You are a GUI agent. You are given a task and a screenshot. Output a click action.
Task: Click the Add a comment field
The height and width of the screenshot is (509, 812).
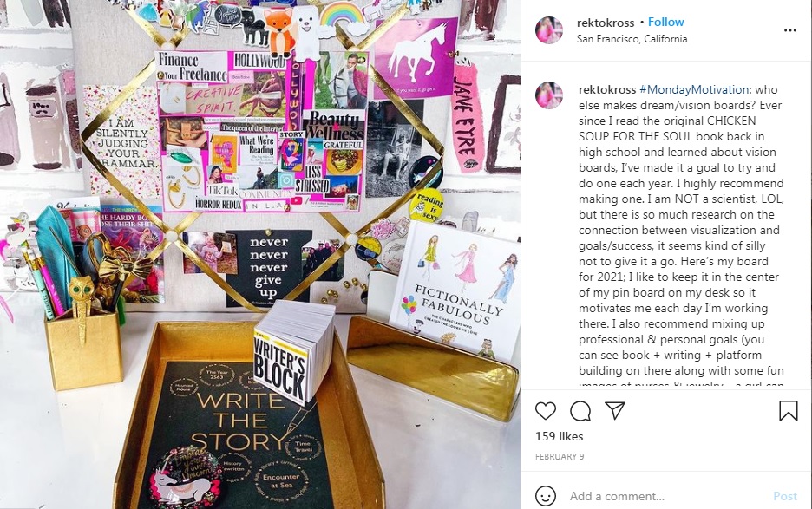tap(668, 496)
